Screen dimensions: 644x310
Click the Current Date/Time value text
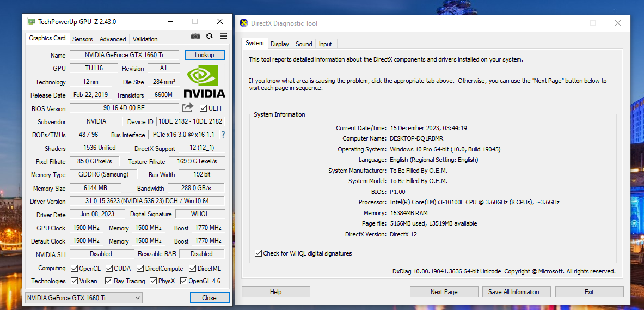pyautogui.click(x=428, y=128)
